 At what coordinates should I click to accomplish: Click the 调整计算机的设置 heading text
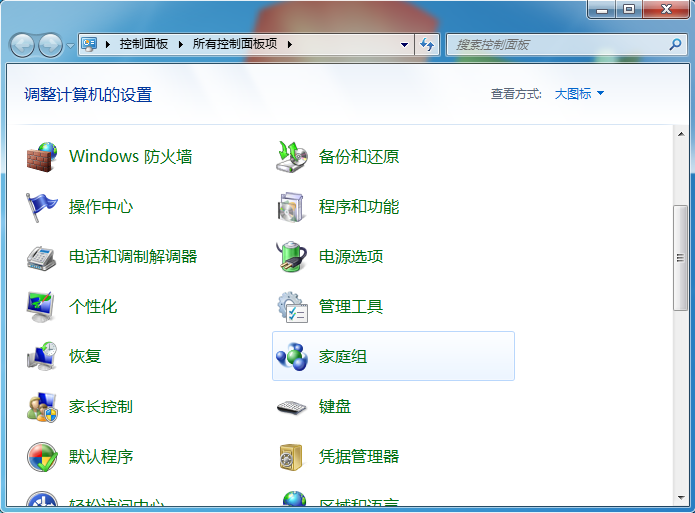point(88,95)
